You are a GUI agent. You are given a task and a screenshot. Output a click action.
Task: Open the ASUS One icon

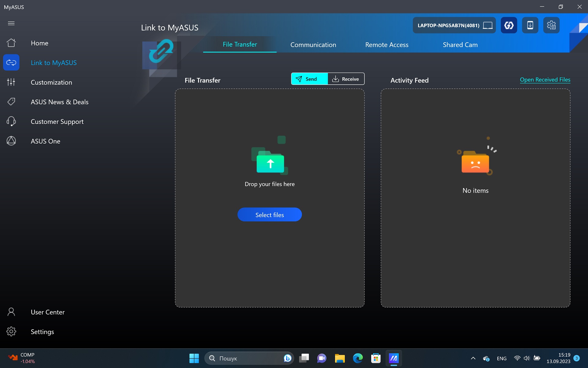11,141
